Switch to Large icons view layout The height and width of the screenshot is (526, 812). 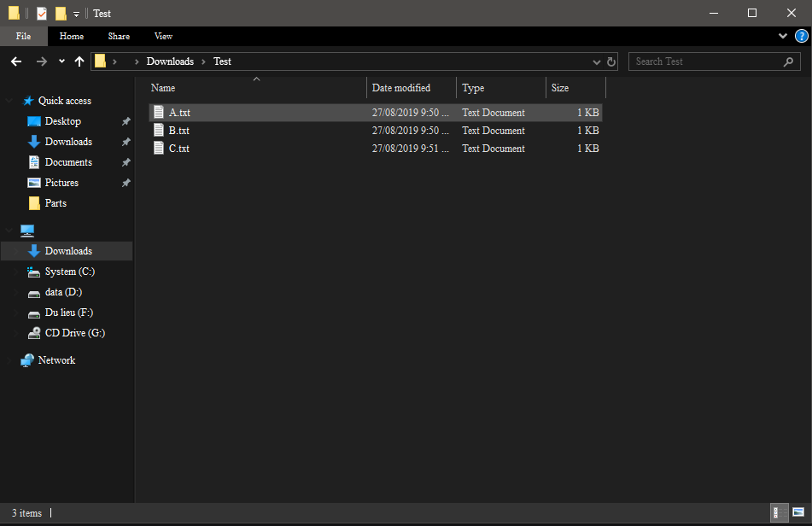798,512
